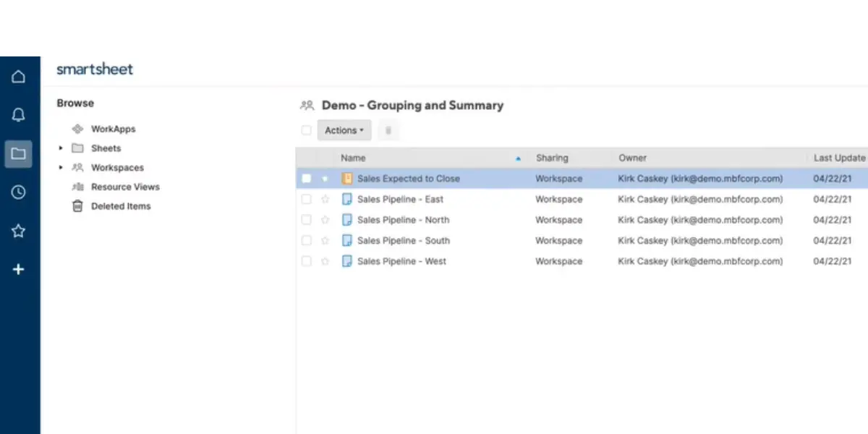Check the box for Sales Expected to Close
This screenshot has width=868, height=434.
(306, 179)
